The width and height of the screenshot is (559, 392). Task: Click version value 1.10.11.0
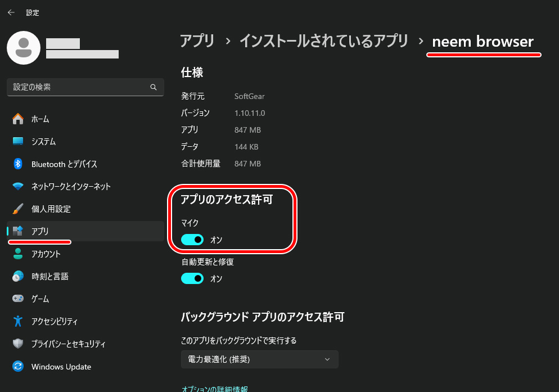(x=250, y=113)
